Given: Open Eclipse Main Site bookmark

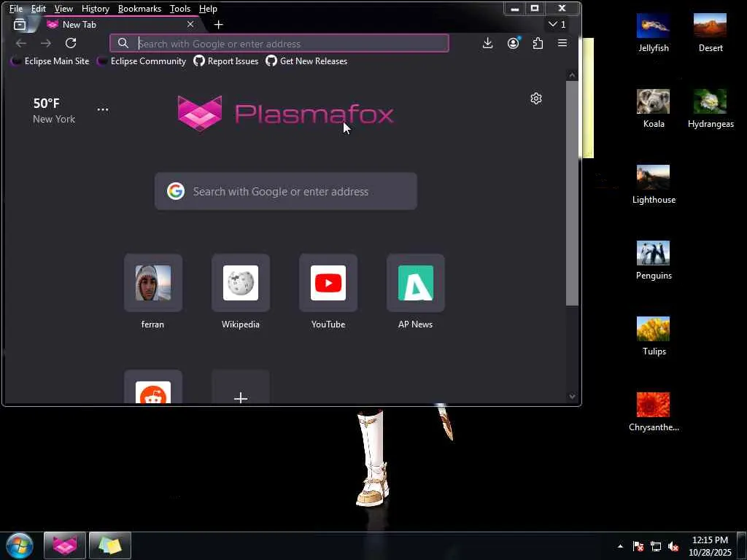Looking at the screenshot, I should (50, 61).
